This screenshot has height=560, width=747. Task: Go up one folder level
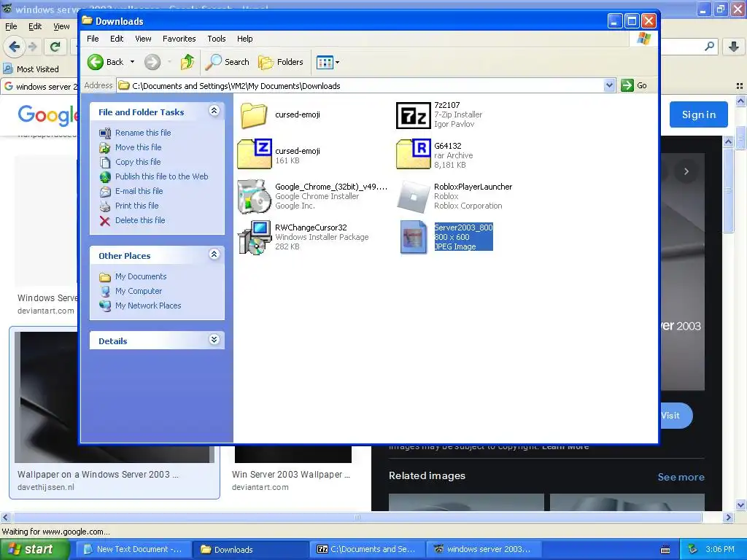pos(187,62)
